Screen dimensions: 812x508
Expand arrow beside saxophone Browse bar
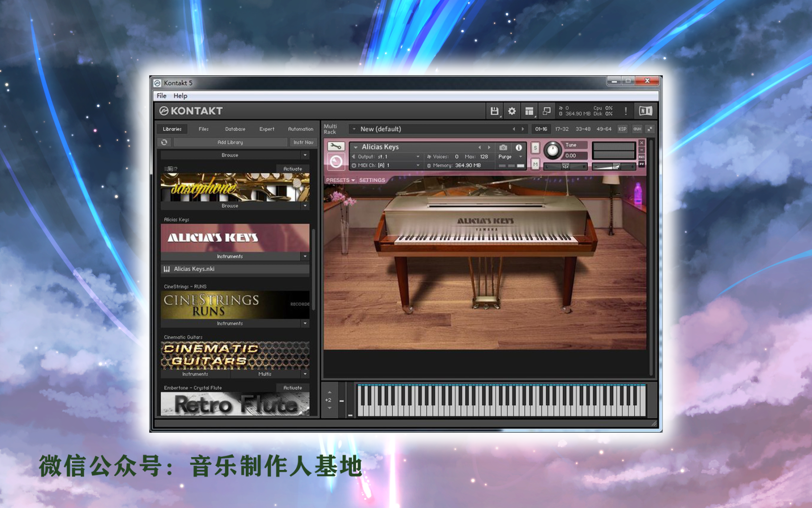pos(305,206)
